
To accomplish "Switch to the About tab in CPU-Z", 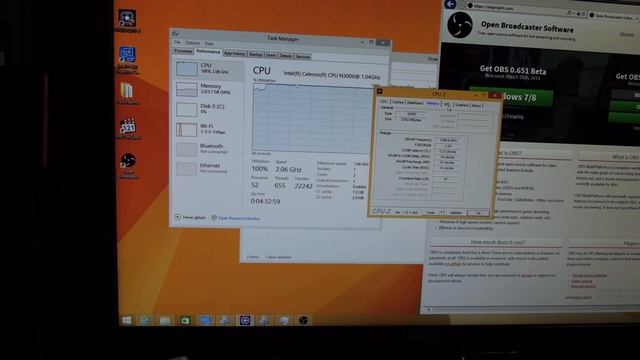I will pos(476,106).
